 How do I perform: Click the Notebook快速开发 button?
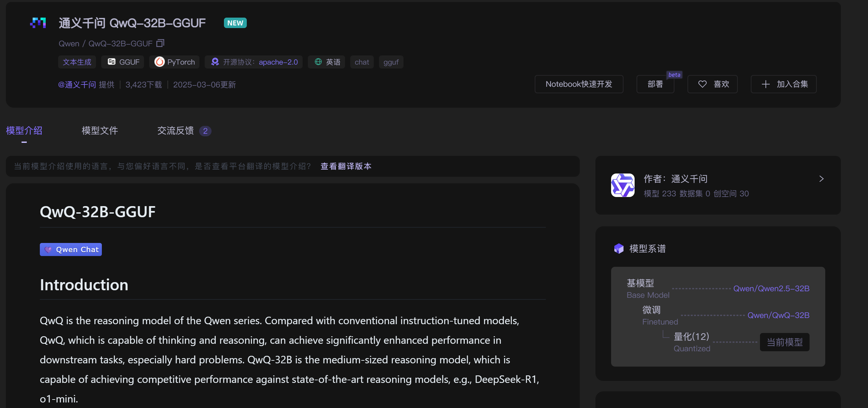click(579, 84)
